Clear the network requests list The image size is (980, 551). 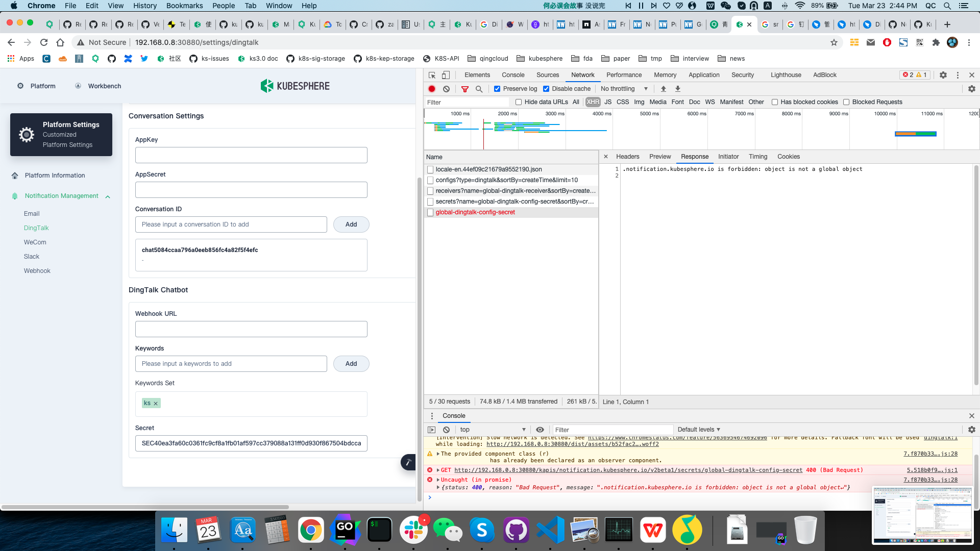(447, 88)
